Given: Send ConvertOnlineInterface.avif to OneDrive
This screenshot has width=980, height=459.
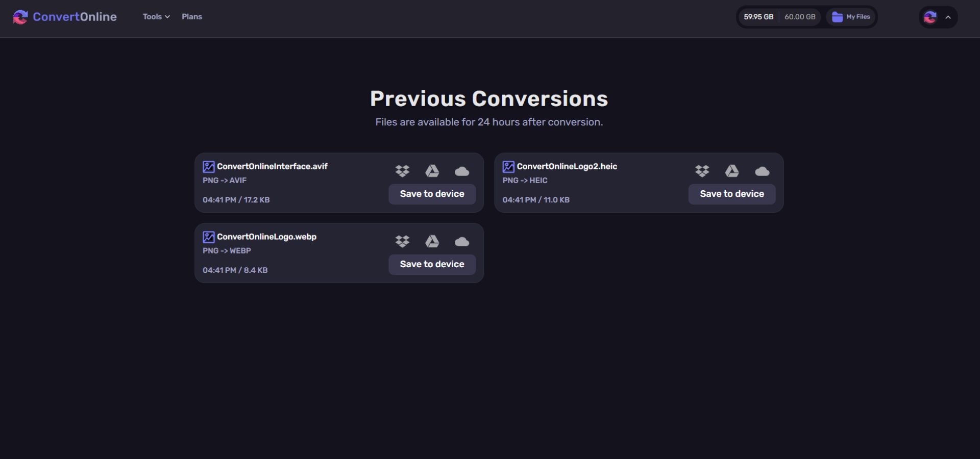Looking at the screenshot, I should [461, 171].
